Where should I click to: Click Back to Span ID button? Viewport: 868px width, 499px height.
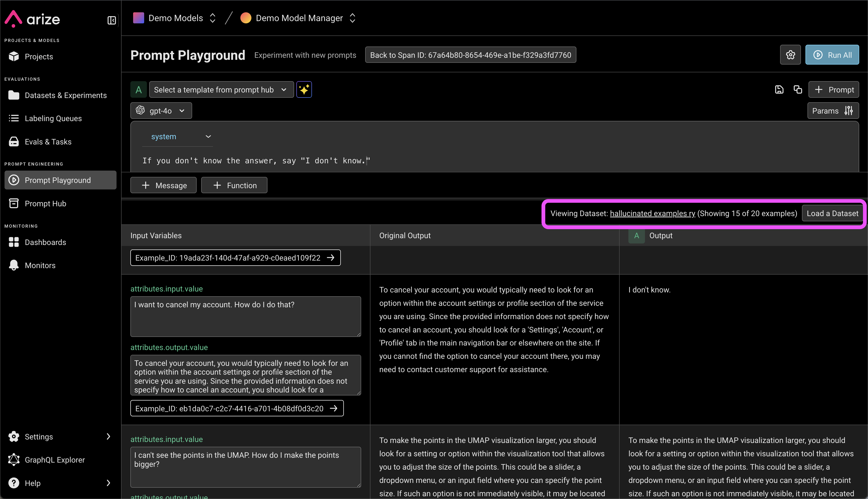(x=470, y=55)
